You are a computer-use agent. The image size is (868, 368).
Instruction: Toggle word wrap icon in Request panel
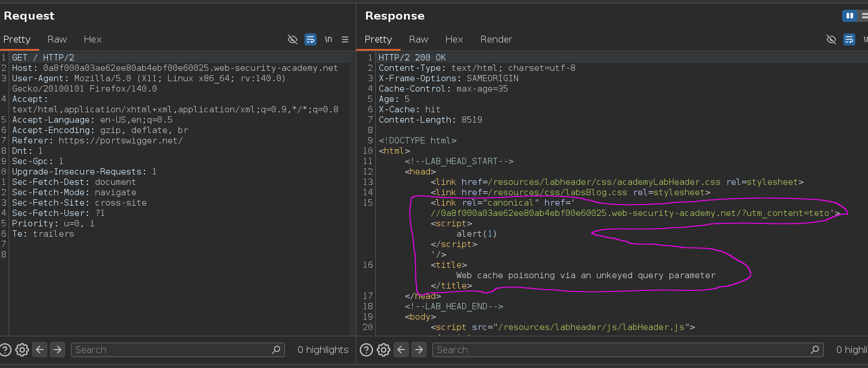(310, 39)
